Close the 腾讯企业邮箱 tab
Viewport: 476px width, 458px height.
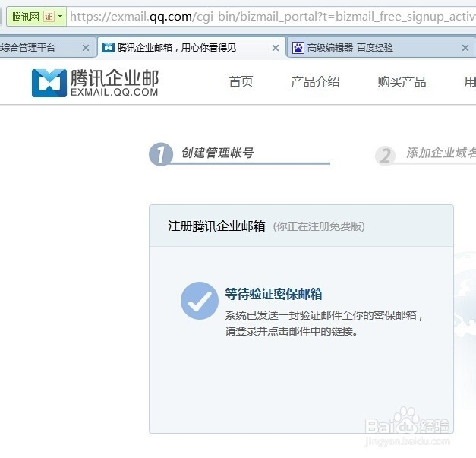point(275,48)
